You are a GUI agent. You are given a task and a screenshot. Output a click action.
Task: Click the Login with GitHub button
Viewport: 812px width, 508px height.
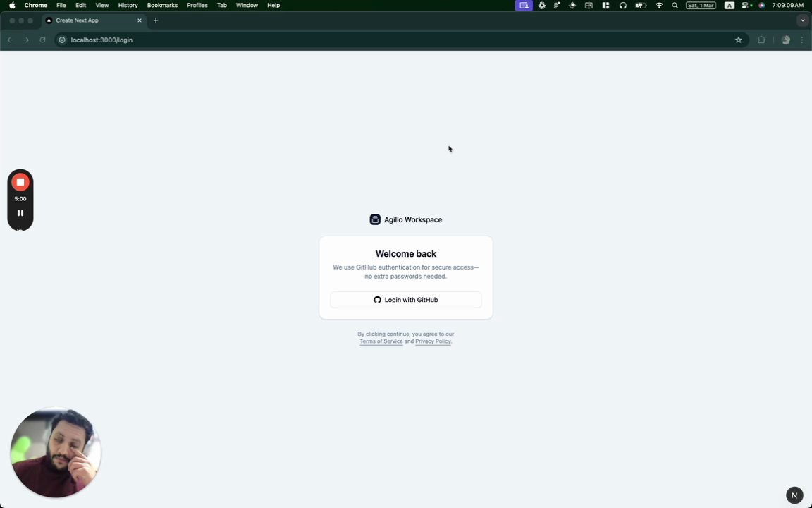[405, 300]
